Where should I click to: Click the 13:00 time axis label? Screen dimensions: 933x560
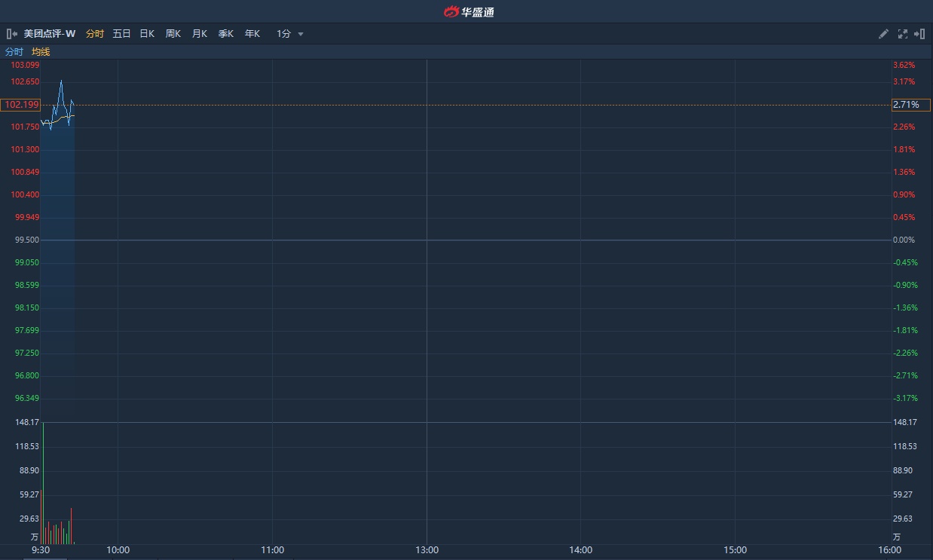[x=427, y=550]
